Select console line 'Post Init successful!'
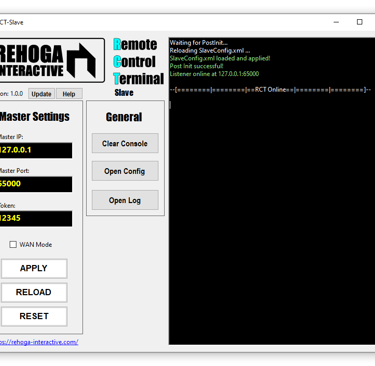 coord(196,66)
